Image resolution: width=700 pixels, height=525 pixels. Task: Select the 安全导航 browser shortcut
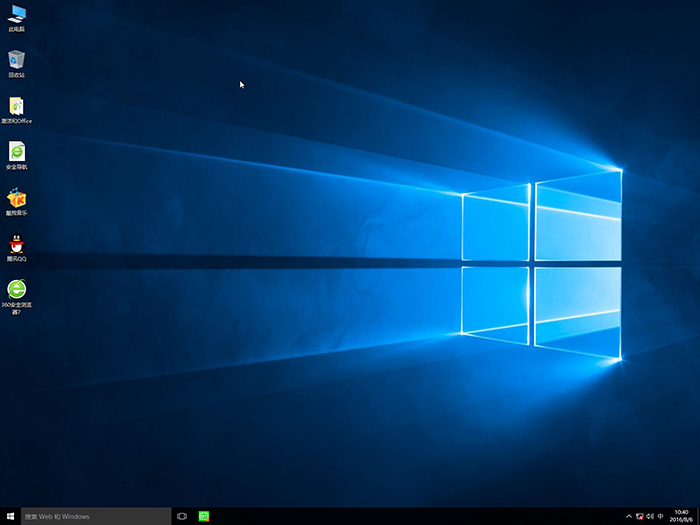(x=17, y=151)
